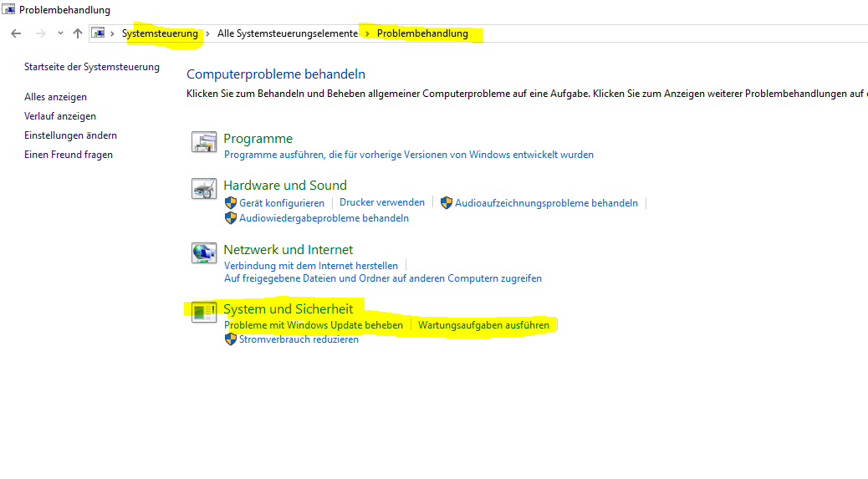
Task: Open Drucker verwenden troubleshooter
Action: (x=382, y=202)
